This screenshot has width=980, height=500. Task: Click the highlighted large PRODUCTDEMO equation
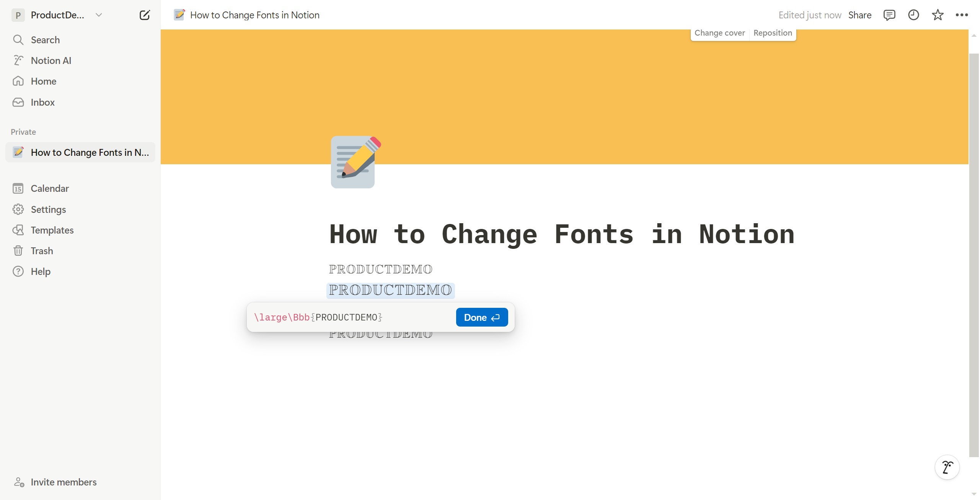coord(390,290)
